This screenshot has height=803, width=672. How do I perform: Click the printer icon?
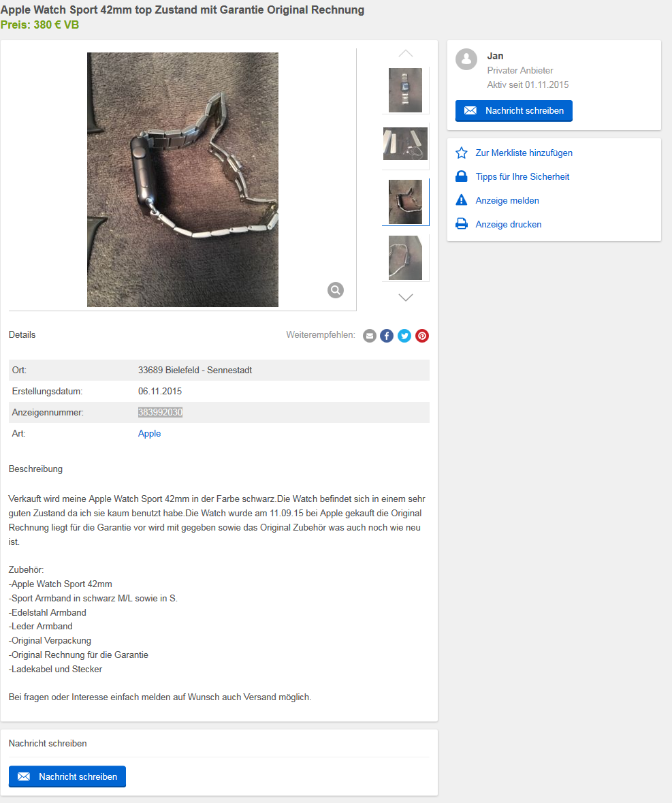point(462,224)
